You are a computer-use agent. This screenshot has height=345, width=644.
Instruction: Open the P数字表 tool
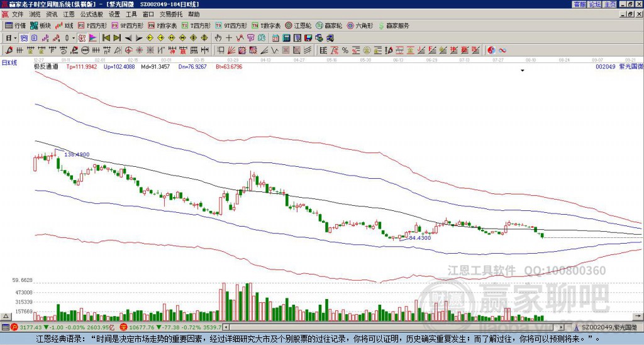pos(162,25)
